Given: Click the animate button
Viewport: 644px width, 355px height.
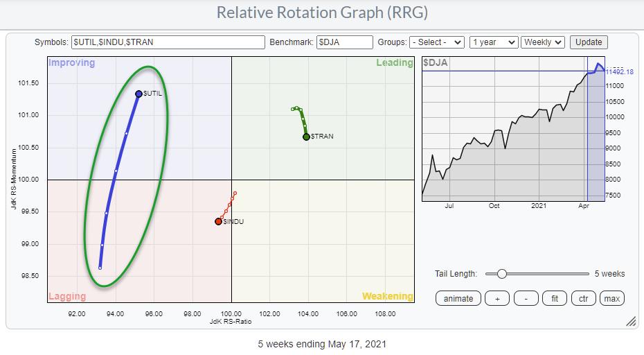Looking at the screenshot, I should coord(458,298).
